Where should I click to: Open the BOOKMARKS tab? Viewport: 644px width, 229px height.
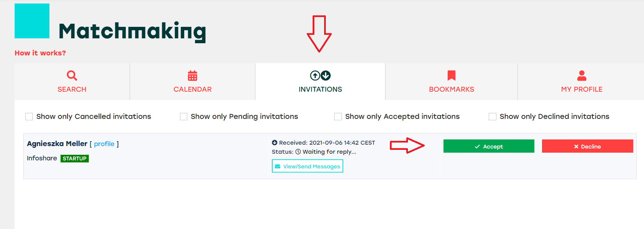tap(451, 82)
